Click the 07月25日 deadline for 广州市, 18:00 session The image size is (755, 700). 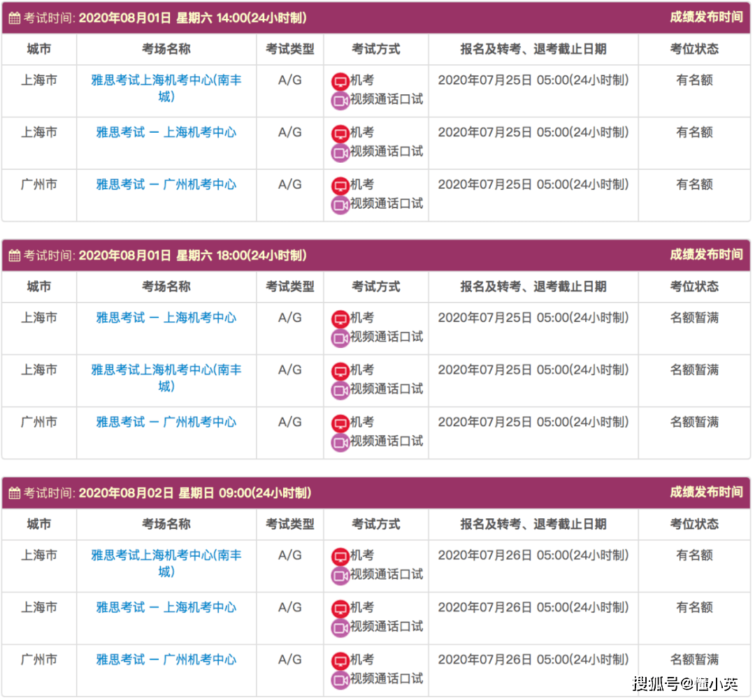tap(533, 423)
